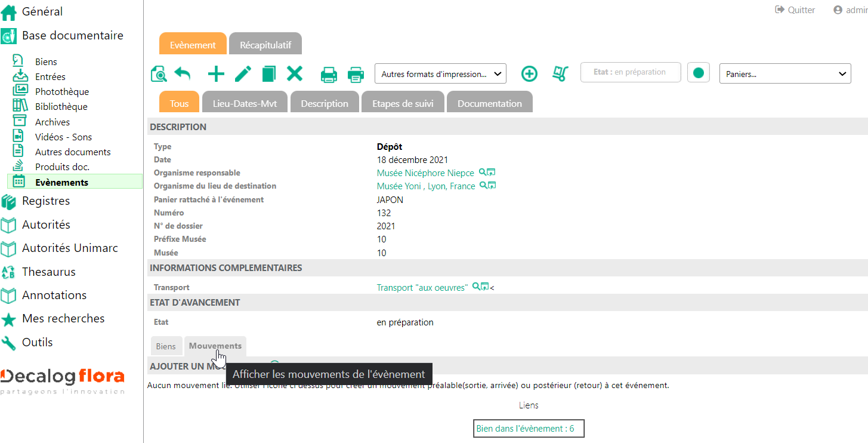The height and width of the screenshot is (443, 868).
Task: Select Biens under Base documentaire
Action: coord(46,61)
